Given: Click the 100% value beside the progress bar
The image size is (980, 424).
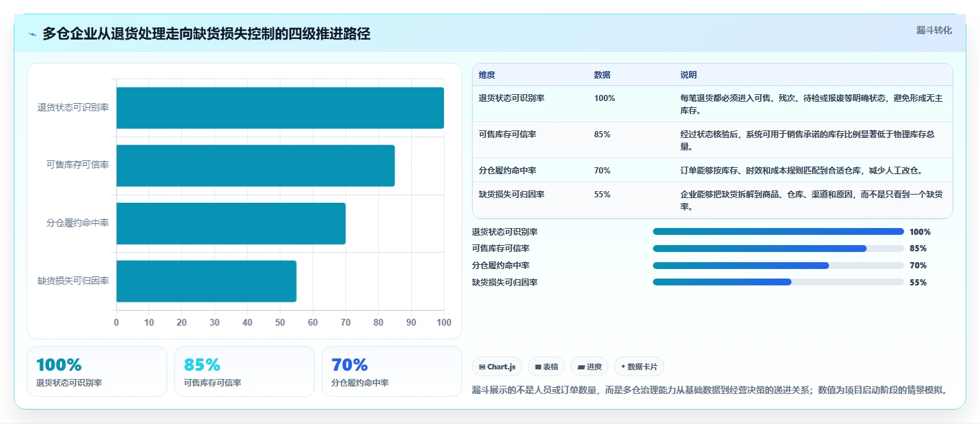Looking at the screenshot, I should tap(920, 232).
